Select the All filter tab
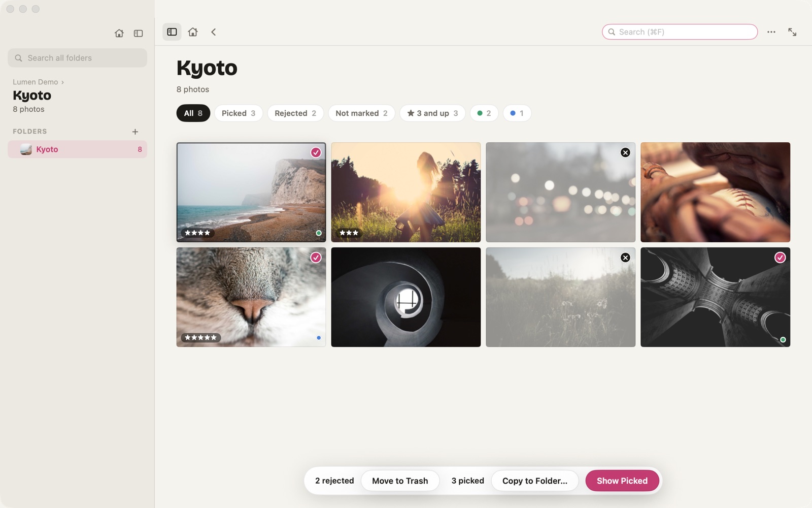 tap(193, 113)
